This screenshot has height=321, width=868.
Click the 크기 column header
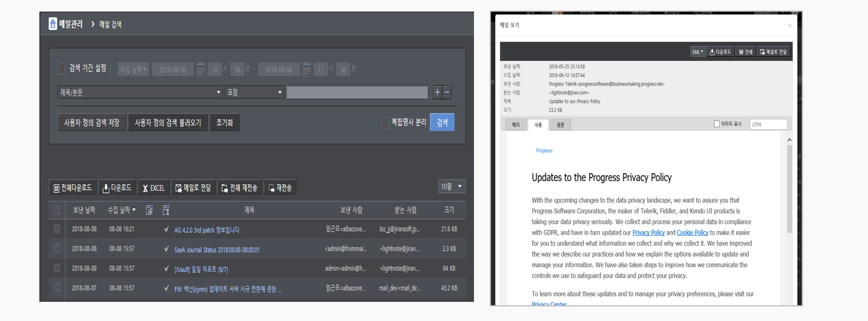point(448,210)
